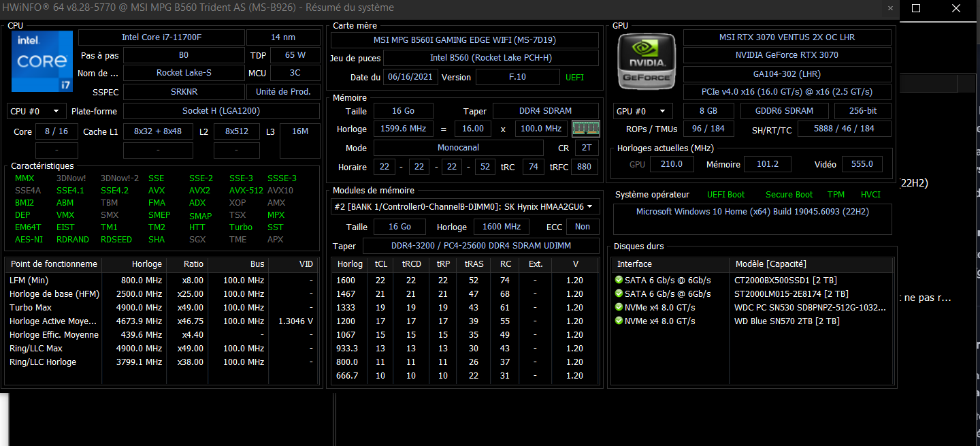Select the Ring/LLC Horloge row
The image size is (980, 446).
coord(161,362)
